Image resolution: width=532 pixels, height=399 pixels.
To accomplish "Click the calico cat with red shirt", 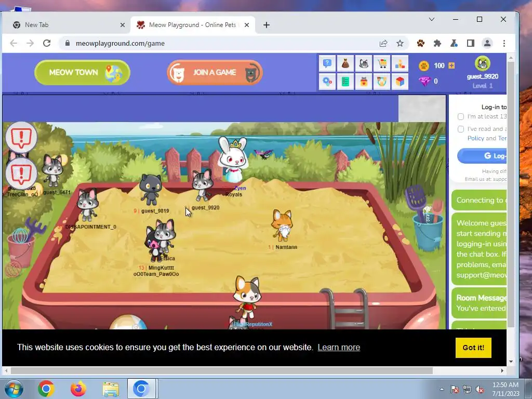I will pos(248,298).
